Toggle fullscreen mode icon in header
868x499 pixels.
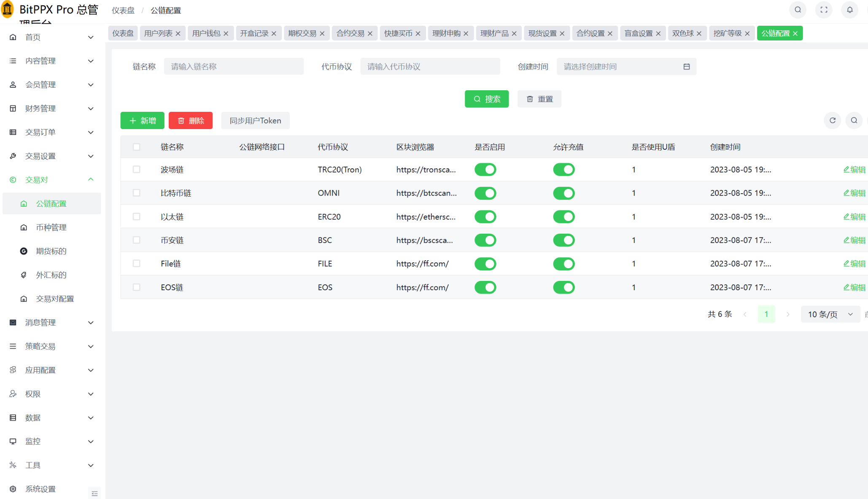coord(823,10)
